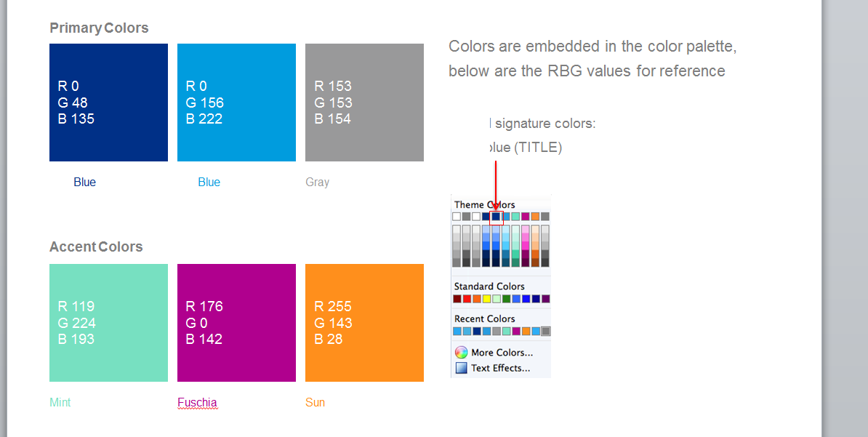Screen dimensions: 868x437
Task: Click the More Colors color wheel icon
Action: tap(461, 353)
